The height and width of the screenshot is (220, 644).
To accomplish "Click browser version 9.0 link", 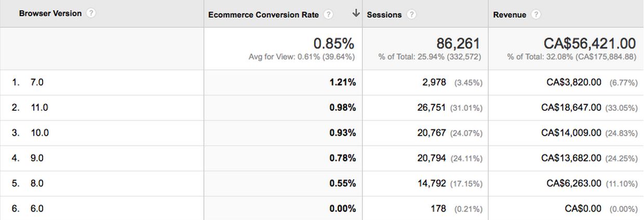I will pyautogui.click(x=37, y=158).
